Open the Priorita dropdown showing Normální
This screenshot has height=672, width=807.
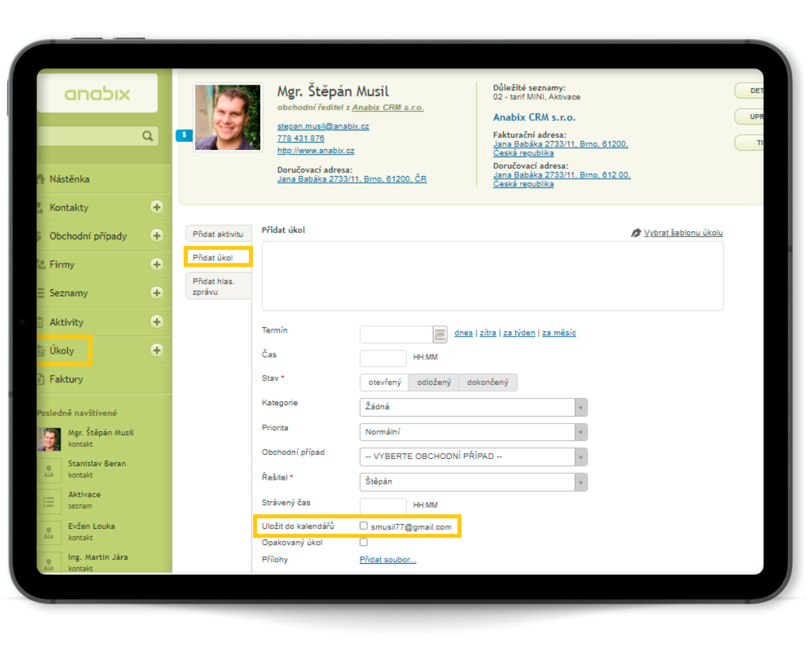[x=473, y=432]
